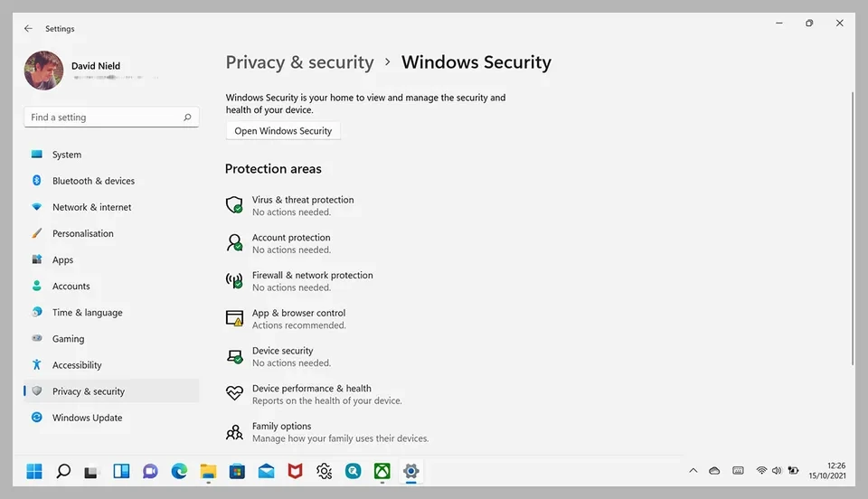
Task: Click the Open Windows Security button
Action: tap(283, 131)
